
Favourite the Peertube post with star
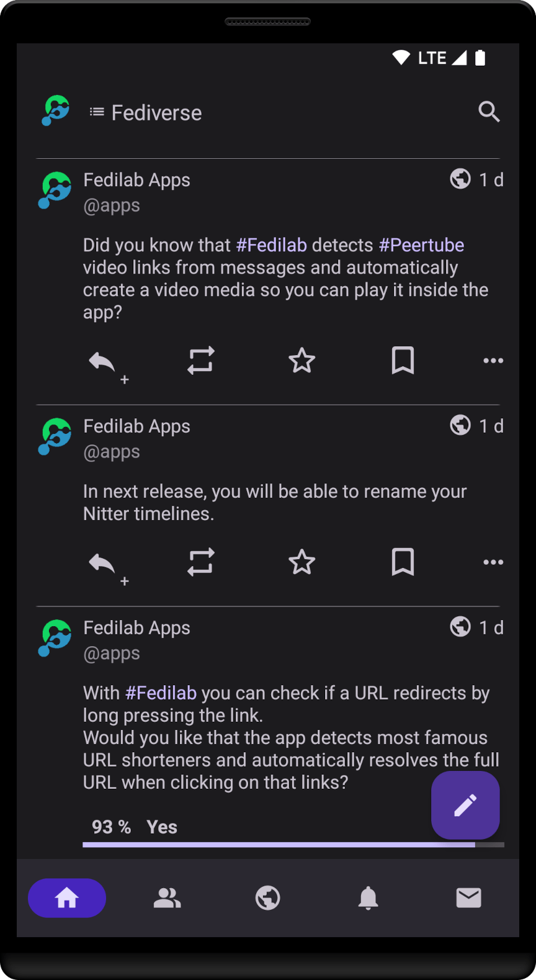click(301, 361)
